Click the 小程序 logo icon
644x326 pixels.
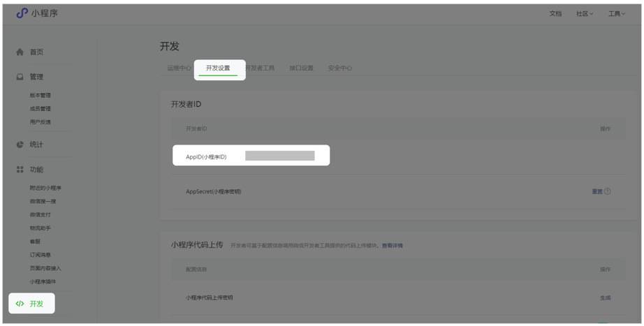coord(21,13)
